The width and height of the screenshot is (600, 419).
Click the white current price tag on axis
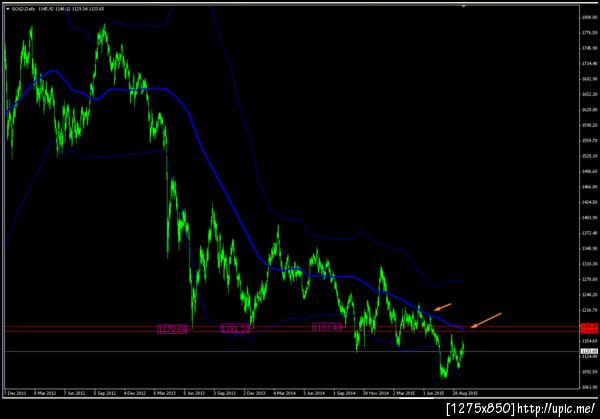(589, 351)
